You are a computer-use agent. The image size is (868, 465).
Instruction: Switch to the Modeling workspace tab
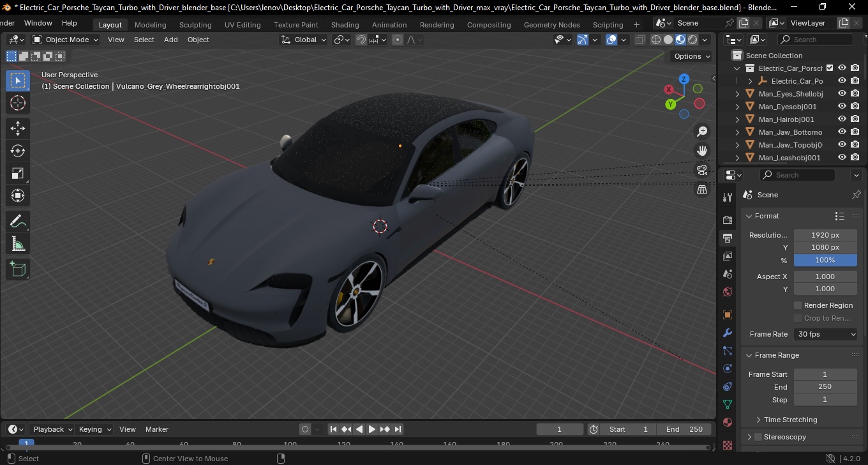(x=150, y=25)
